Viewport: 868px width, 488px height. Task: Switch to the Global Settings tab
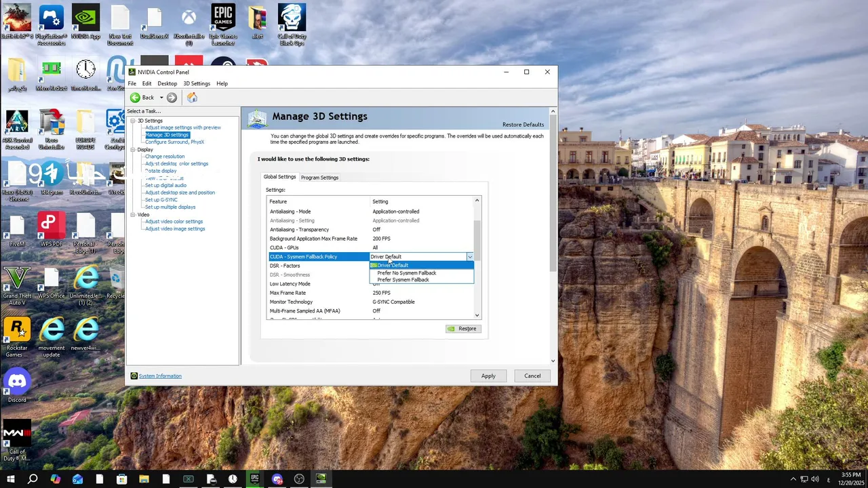coord(279,177)
